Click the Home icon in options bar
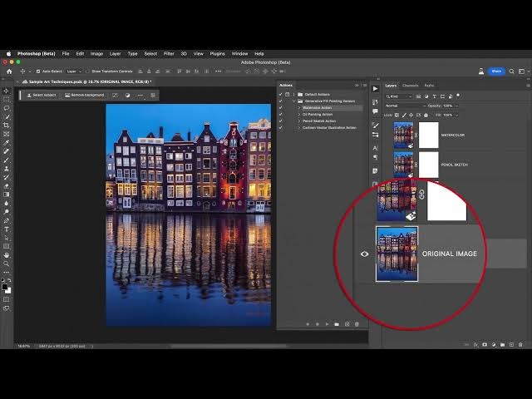Image resolution: width=532 pixels, height=399 pixels. point(10,71)
